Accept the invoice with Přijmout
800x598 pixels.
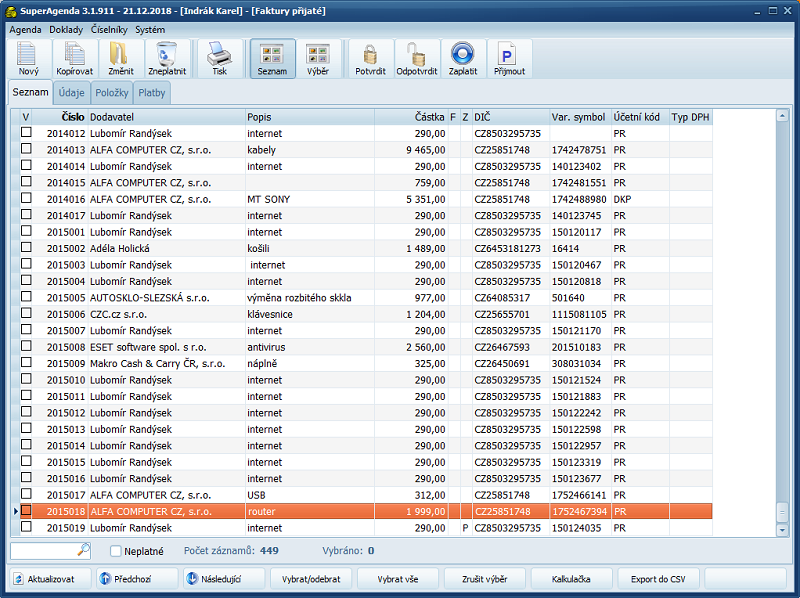point(509,59)
